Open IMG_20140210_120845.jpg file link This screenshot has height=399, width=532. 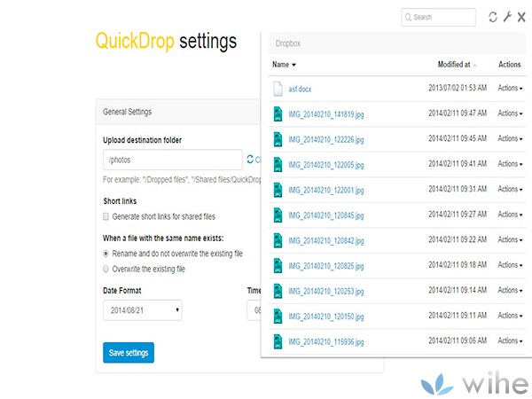[326, 215]
